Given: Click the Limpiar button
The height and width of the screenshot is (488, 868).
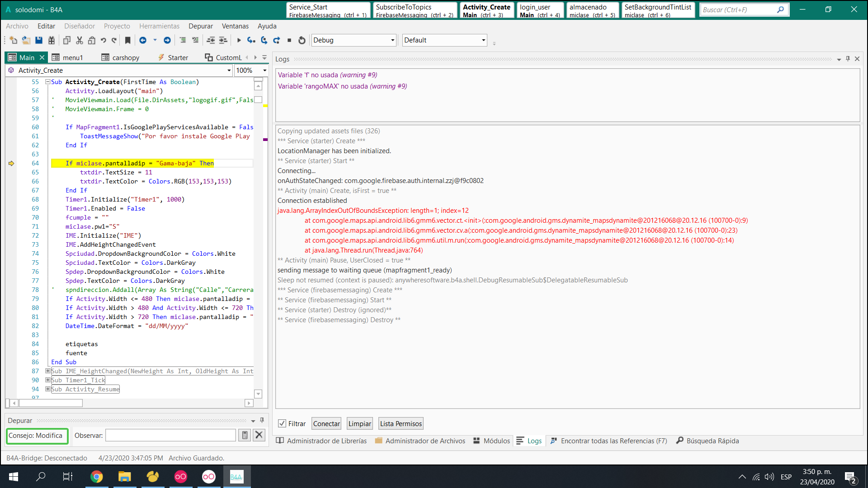Looking at the screenshot, I should point(360,423).
